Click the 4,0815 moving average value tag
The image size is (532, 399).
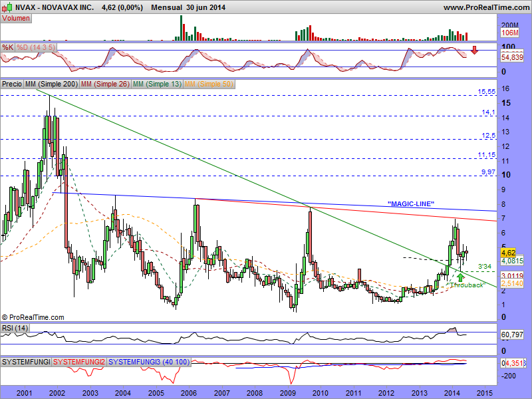click(512, 261)
